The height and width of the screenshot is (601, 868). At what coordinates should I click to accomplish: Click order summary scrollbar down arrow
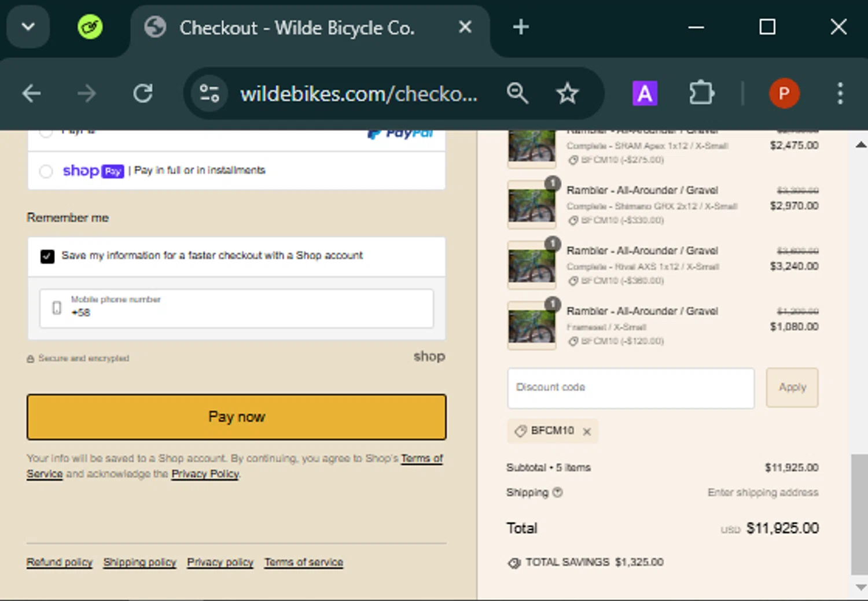(x=860, y=587)
